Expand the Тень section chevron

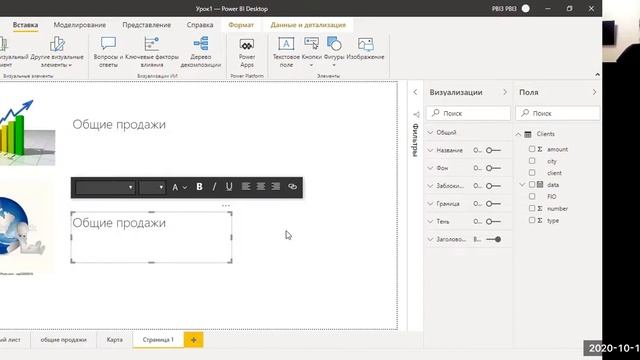pyautogui.click(x=430, y=222)
